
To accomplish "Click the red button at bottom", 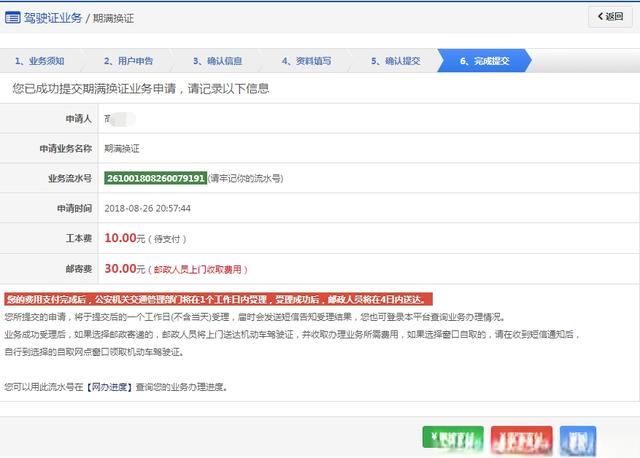I will (x=522, y=440).
